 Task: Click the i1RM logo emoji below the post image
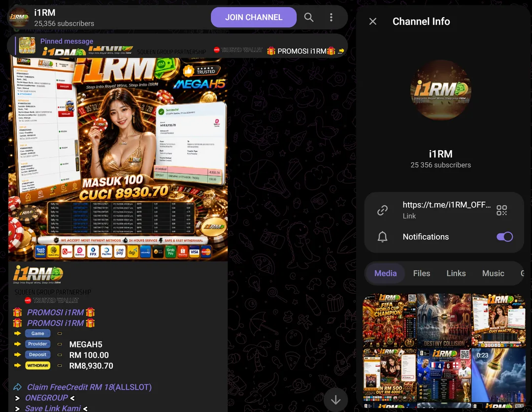pyautogui.click(x=38, y=275)
